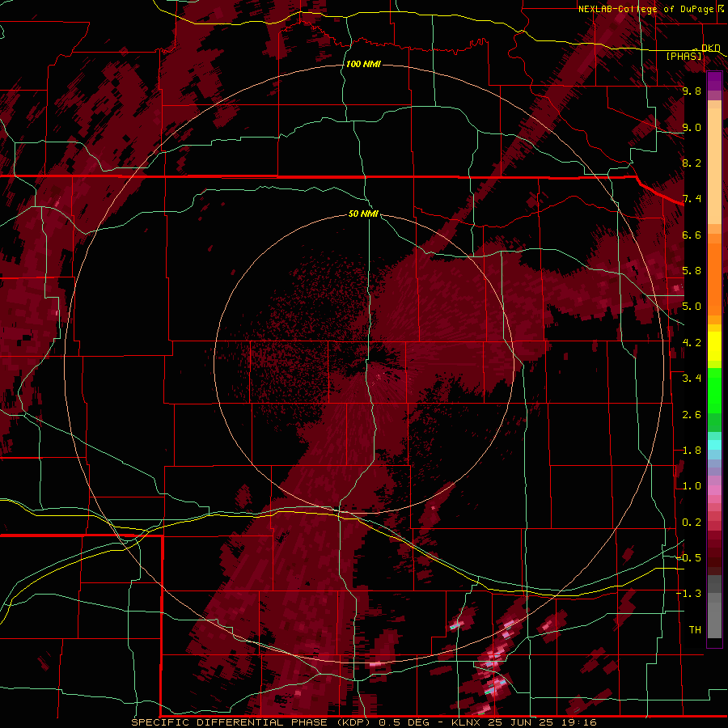Viewport: 728px width, 728px height.
Task: Click the 1.0 legend value
Action: 692,486
